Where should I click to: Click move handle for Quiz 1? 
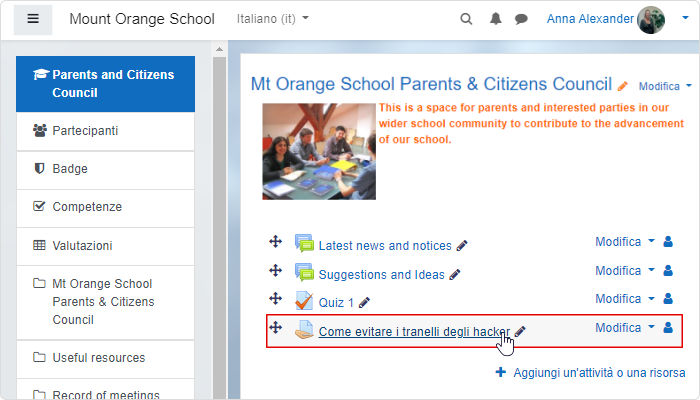275,299
